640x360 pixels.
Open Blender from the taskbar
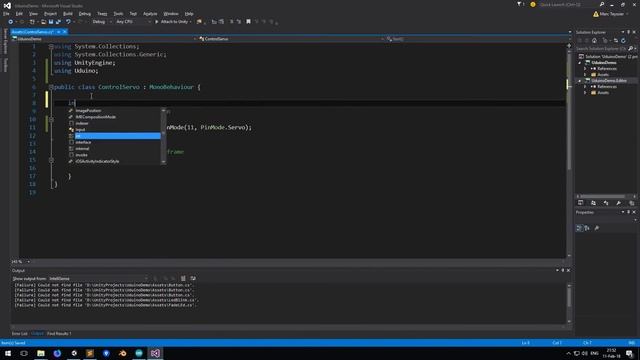[122, 353]
